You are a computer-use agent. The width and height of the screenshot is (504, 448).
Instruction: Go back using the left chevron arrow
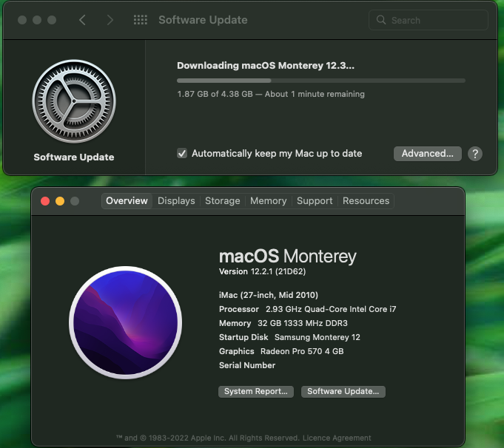click(x=82, y=20)
